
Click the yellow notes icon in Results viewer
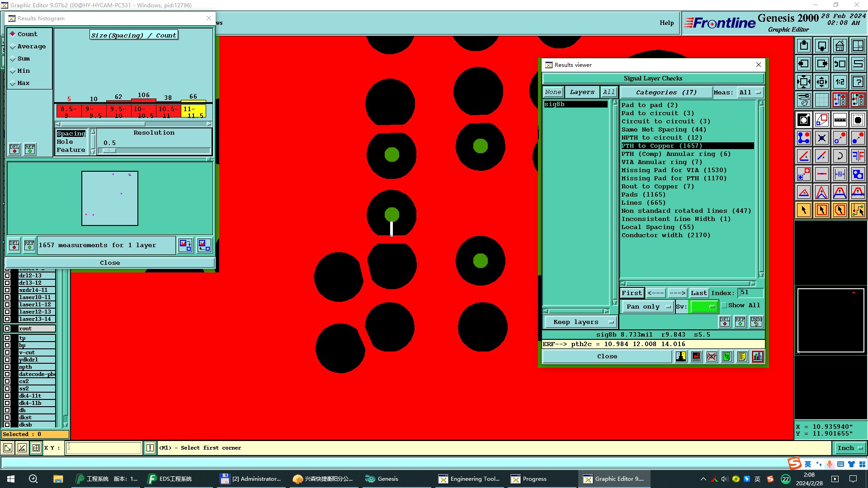[x=742, y=357]
